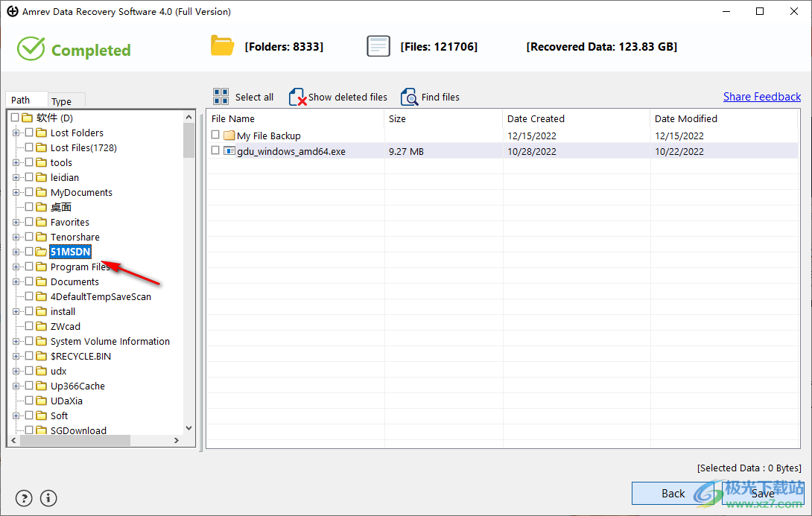Click the Tenorshare folder icon in tree
The height and width of the screenshot is (516, 812).
[42, 237]
